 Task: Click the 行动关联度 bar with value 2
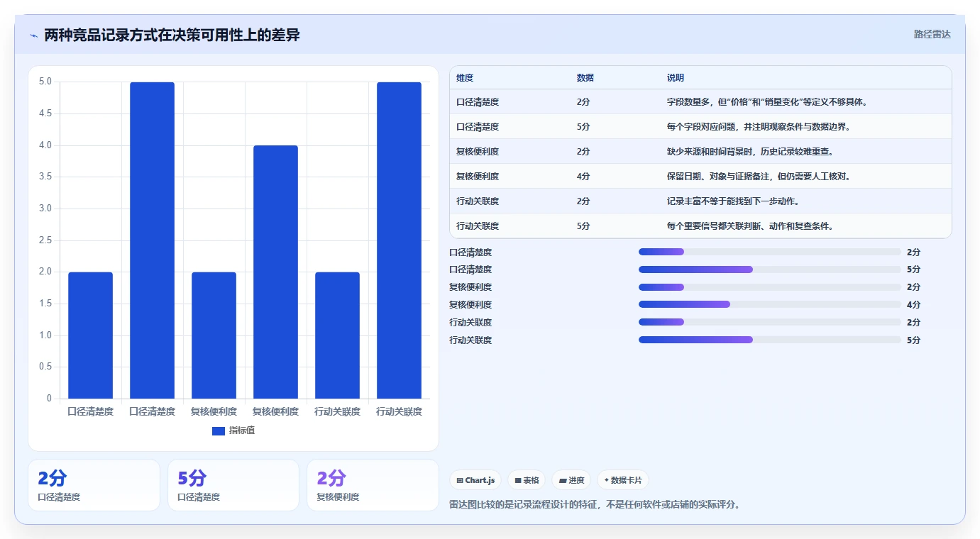tap(337, 335)
